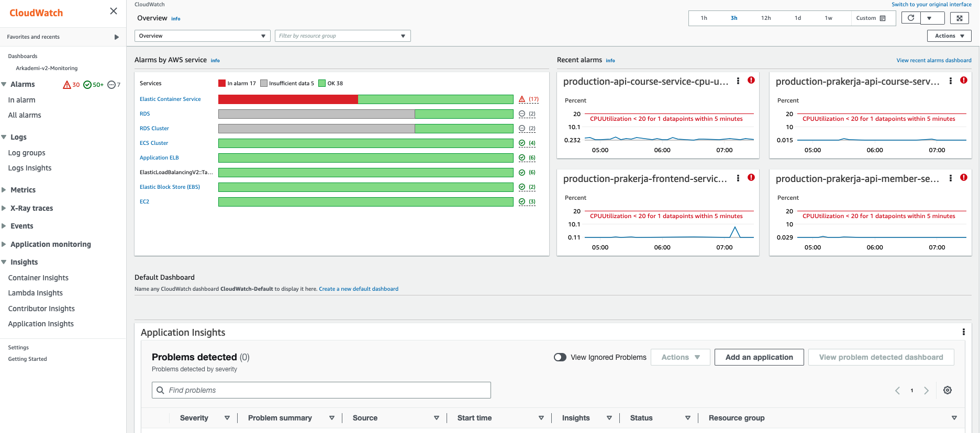Select the 12h time range
This screenshot has width=980, height=433.
tap(766, 18)
